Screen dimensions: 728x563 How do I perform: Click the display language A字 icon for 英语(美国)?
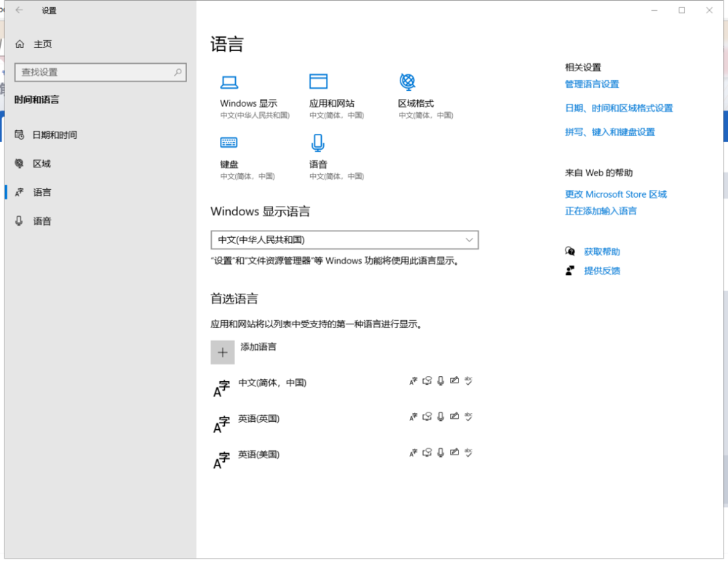click(x=413, y=452)
